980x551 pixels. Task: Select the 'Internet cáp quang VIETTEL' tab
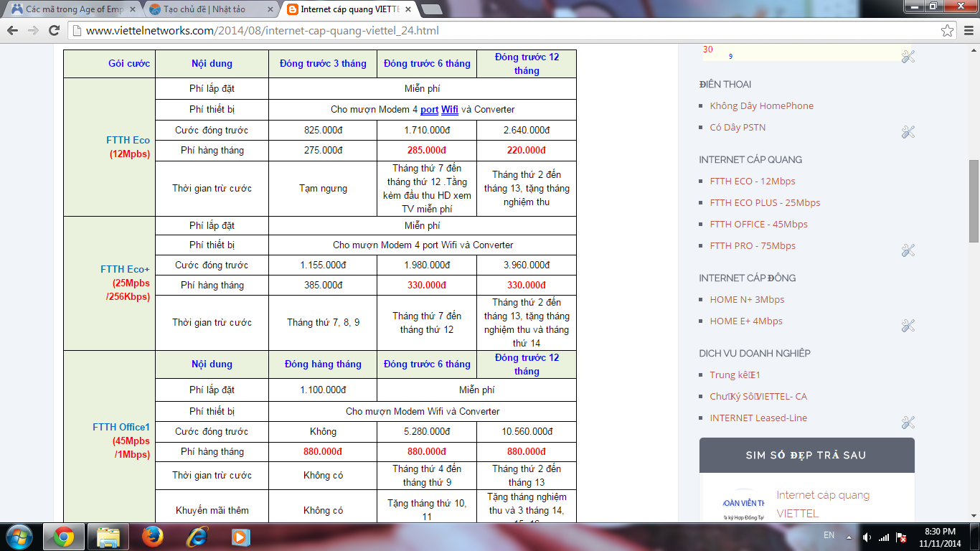(349, 9)
